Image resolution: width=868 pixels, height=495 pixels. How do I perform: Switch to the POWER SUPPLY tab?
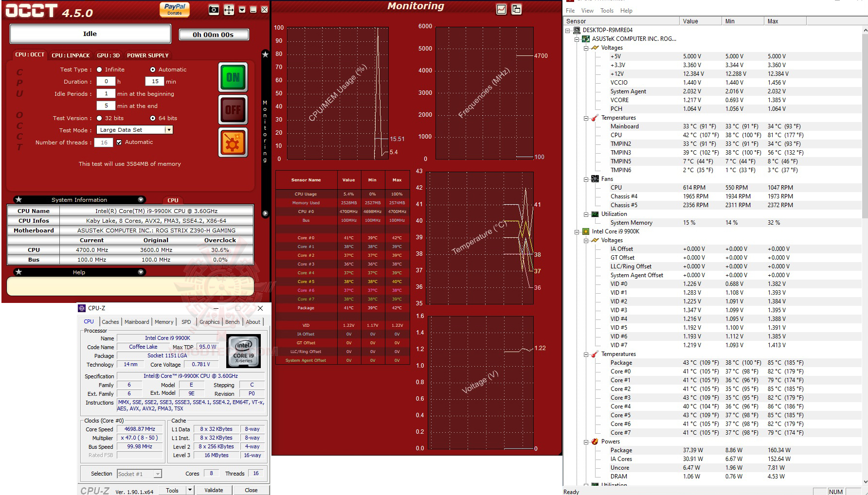pos(148,55)
